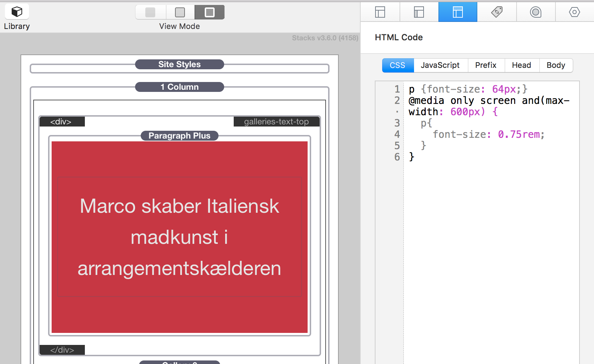Switch to the Head code tab
594x364 pixels.
tap(522, 65)
